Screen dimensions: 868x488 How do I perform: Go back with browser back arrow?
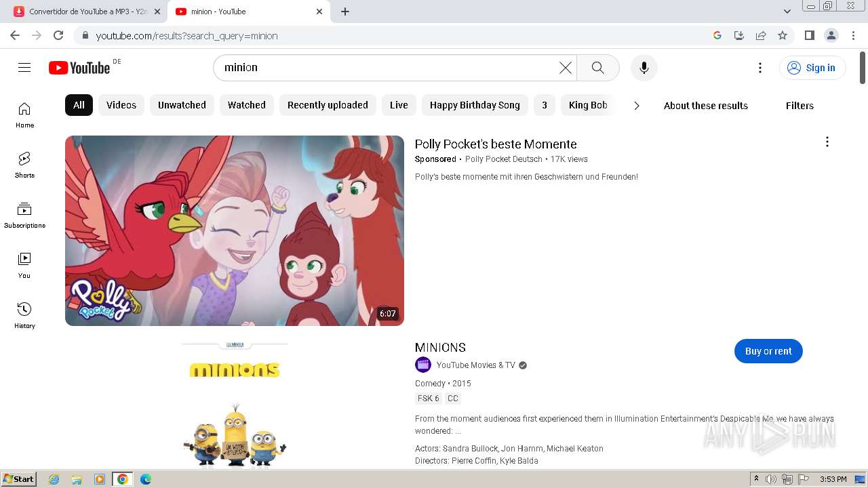click(15, 35)
